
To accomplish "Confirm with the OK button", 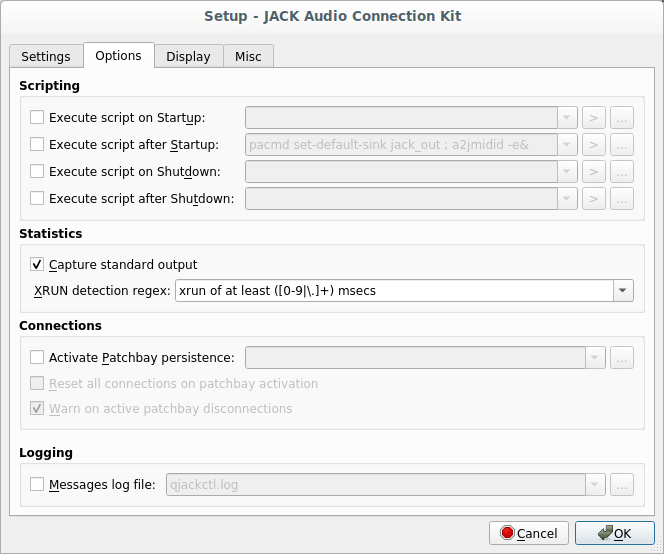I will click(x=614, y=533).
